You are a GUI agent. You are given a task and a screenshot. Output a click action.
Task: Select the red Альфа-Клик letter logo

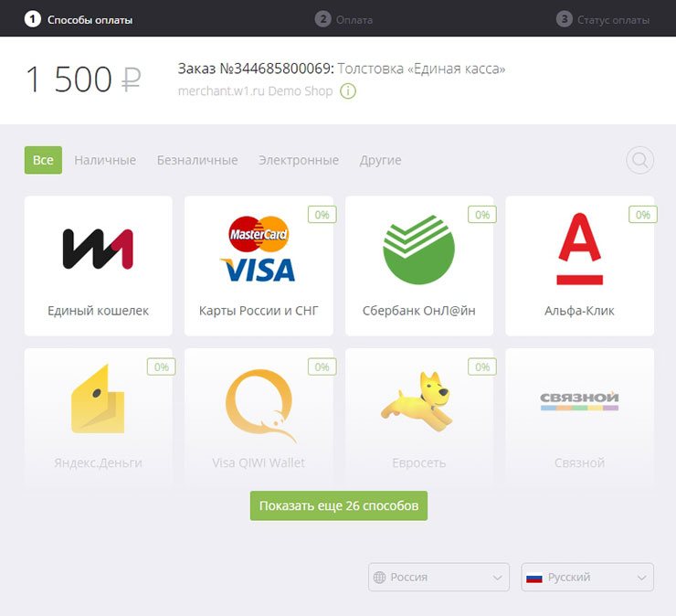click(579, 249)
